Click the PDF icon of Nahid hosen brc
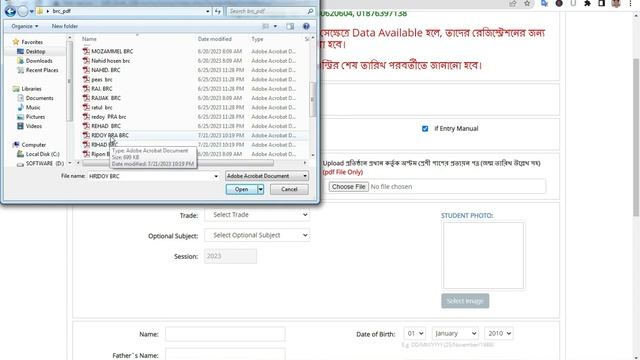This screenshot has width=640, height=360. (86, 60)
